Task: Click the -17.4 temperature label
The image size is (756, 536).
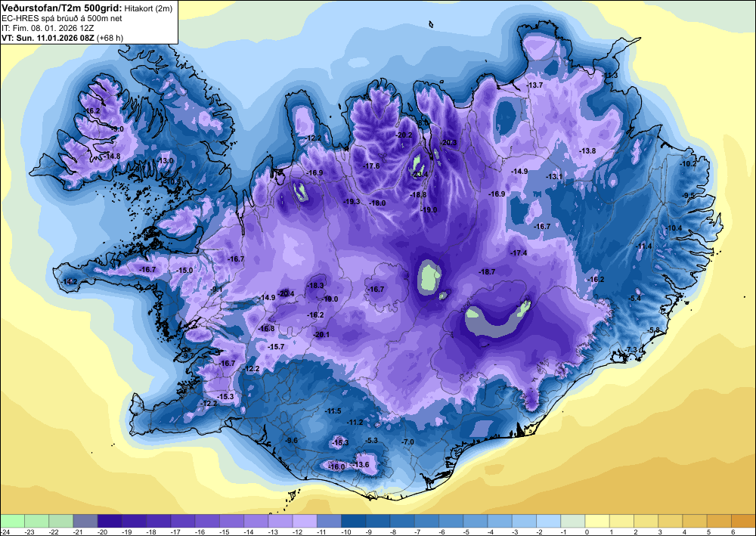Action: pos(519,253)
